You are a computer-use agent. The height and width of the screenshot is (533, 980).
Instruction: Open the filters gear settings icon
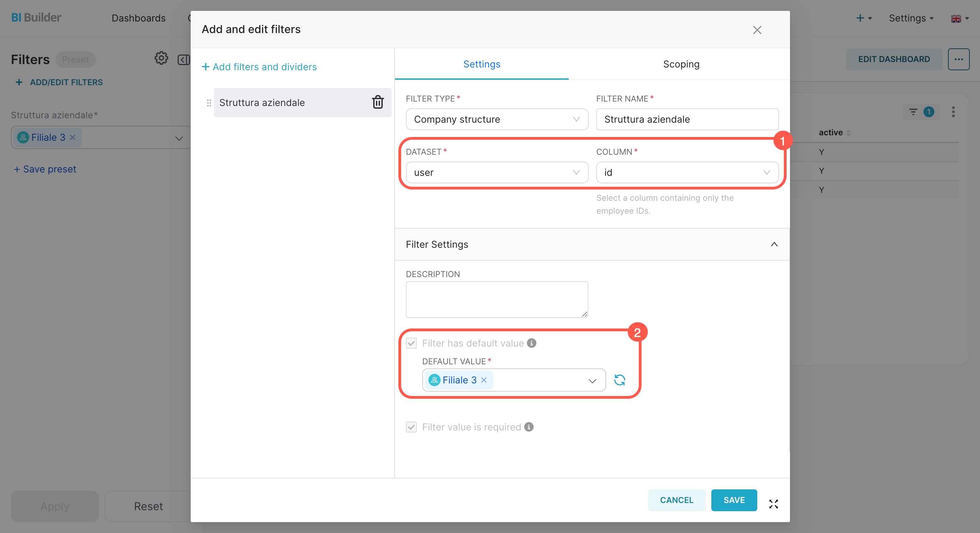161,58
